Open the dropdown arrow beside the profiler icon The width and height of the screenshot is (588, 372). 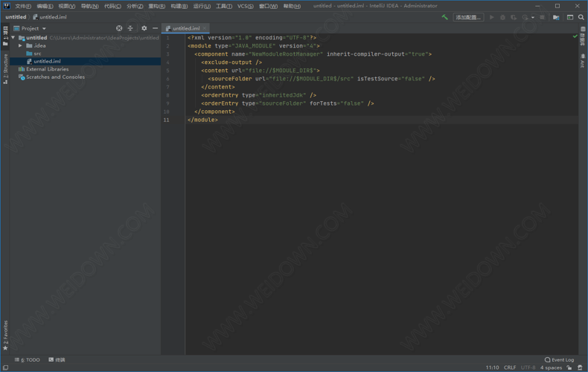click(532, 17)
